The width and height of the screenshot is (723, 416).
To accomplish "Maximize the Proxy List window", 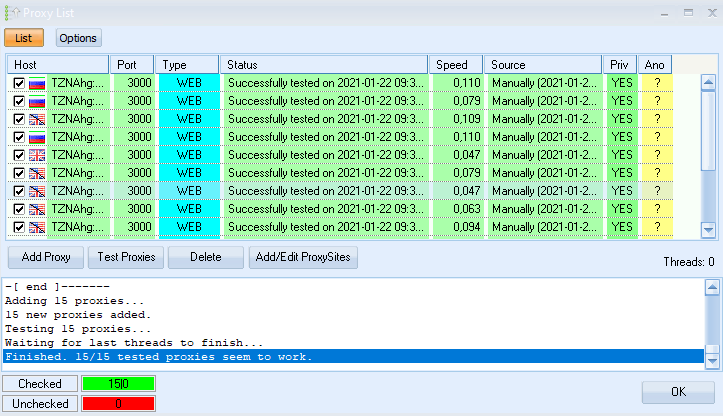I will click(688, 13).
